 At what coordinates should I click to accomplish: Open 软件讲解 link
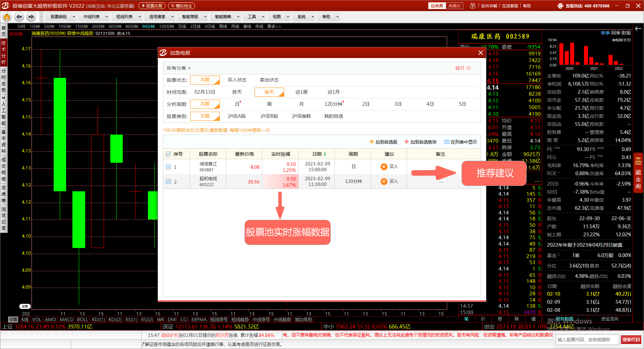(489, 6)
